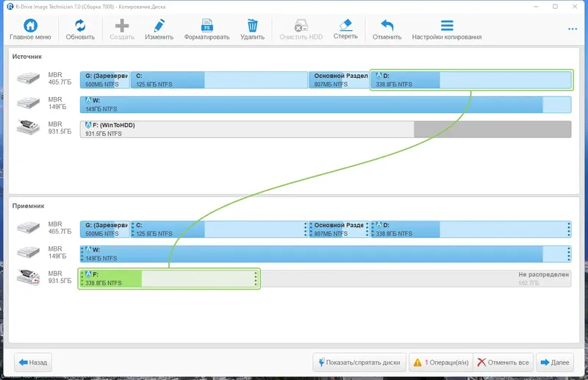
Task: Click the Изменить pencil icon
Action: [159, 26]
